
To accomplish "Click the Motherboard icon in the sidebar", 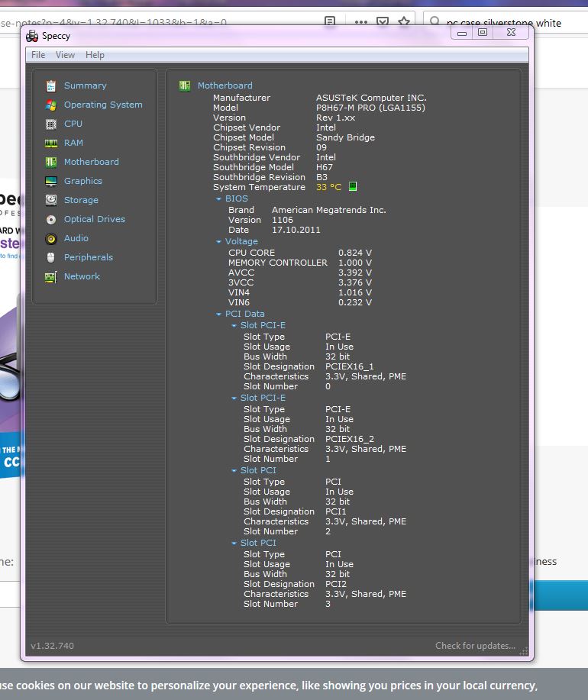I will [x=51, y=162].
